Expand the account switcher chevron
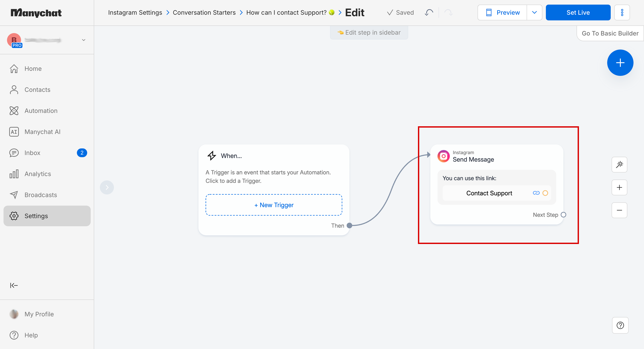The height and width of the screenshot is (349, 644). tap(83, 40)
